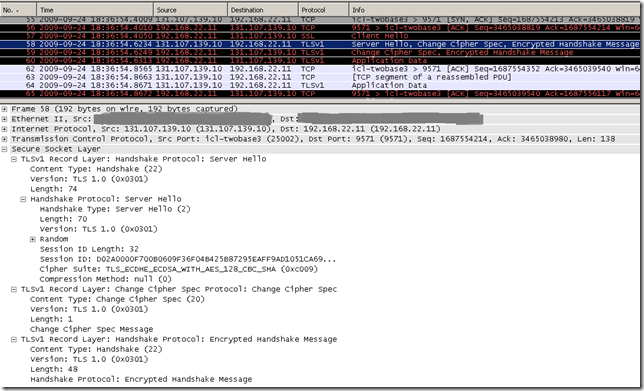Viewport: 644px width, 391px height.
Task: Select the Length: 70 field
Action: coord(63,219)
